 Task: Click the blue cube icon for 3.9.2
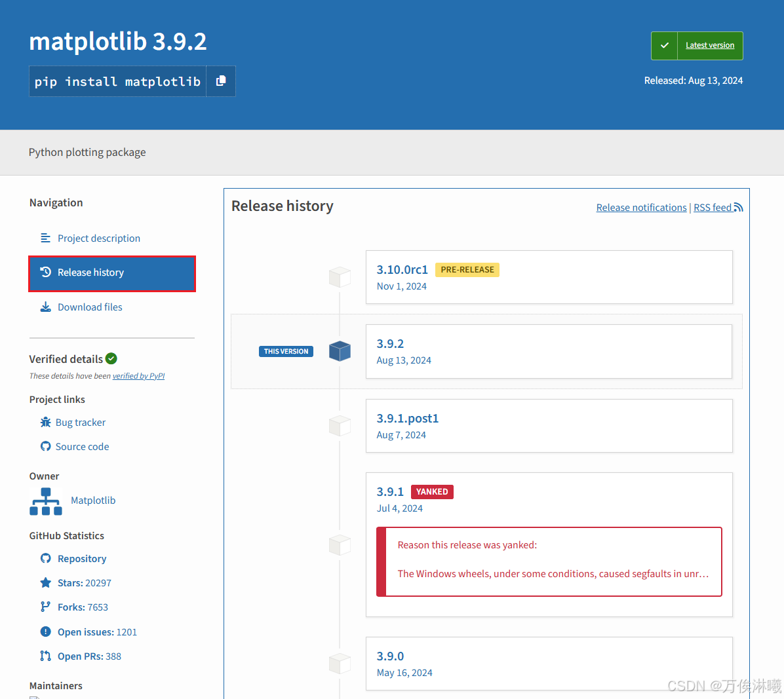340,351
